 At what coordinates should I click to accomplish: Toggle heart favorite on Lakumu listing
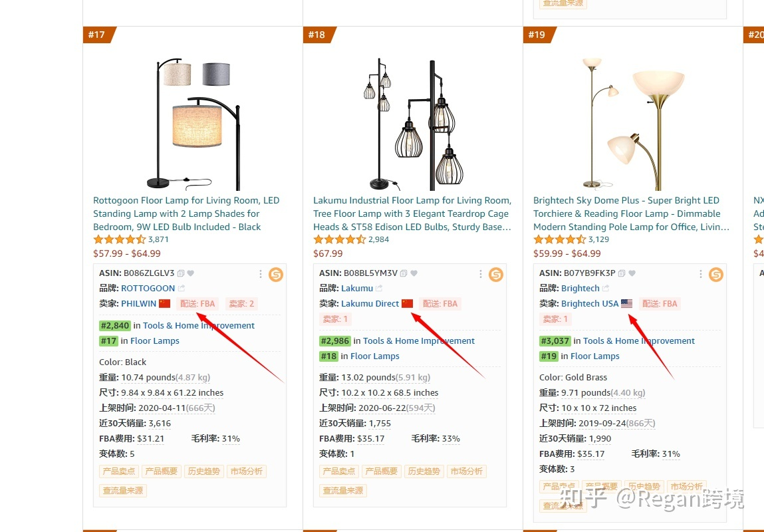click(414, 273)
